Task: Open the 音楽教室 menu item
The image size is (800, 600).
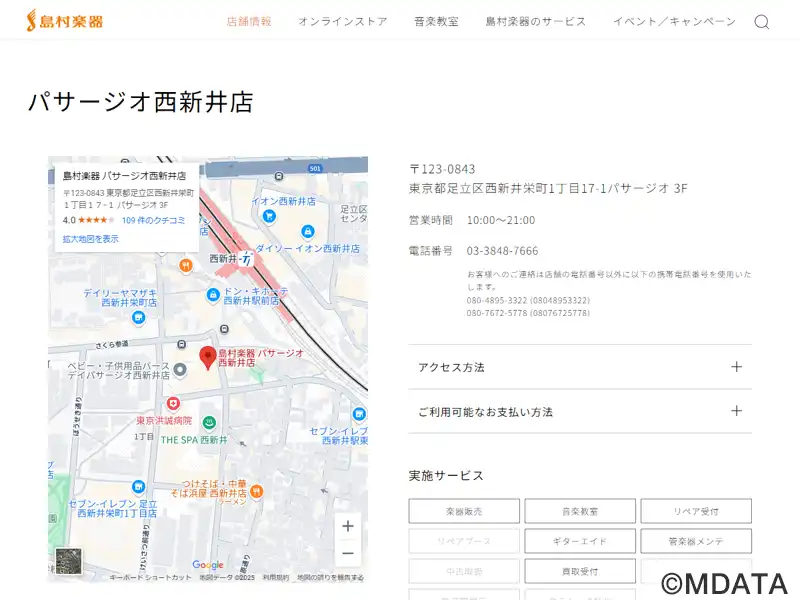Action: click(x=436, y=21)
